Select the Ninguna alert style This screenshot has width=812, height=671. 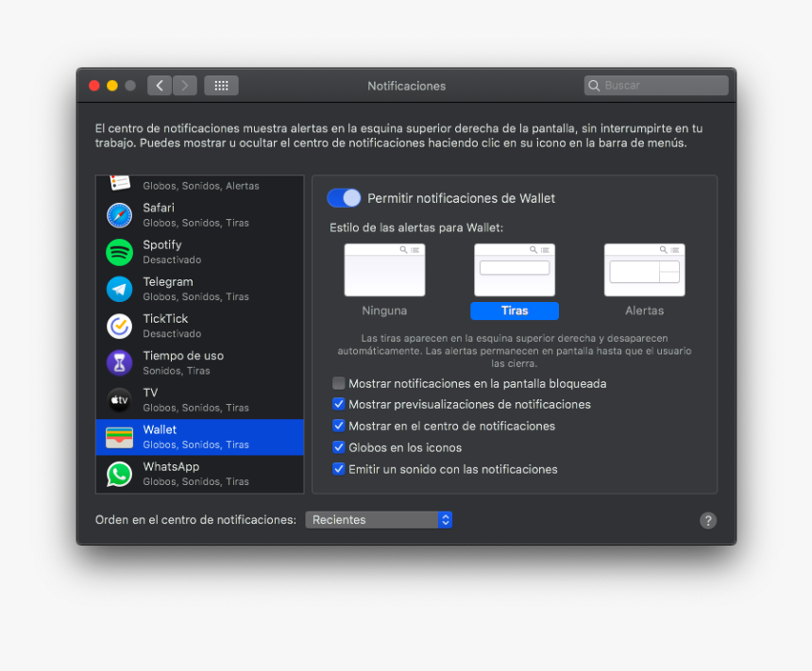[x=384, y=270]
